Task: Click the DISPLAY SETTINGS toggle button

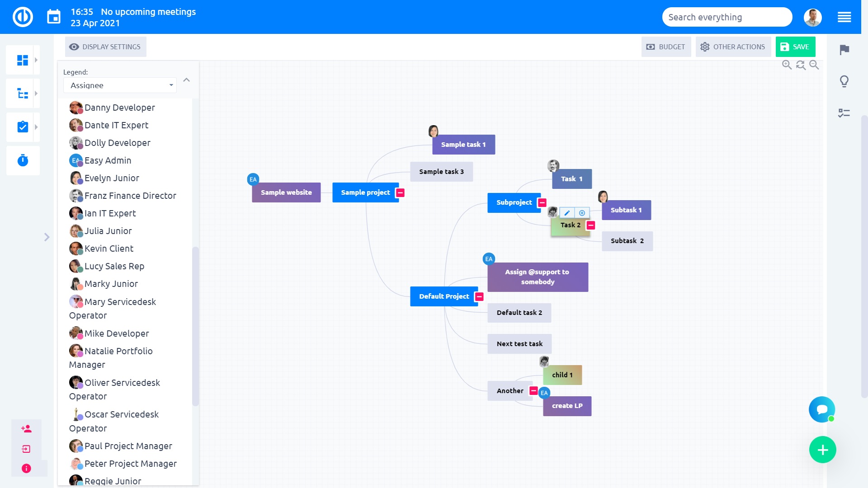Action: tap(105, 47)
